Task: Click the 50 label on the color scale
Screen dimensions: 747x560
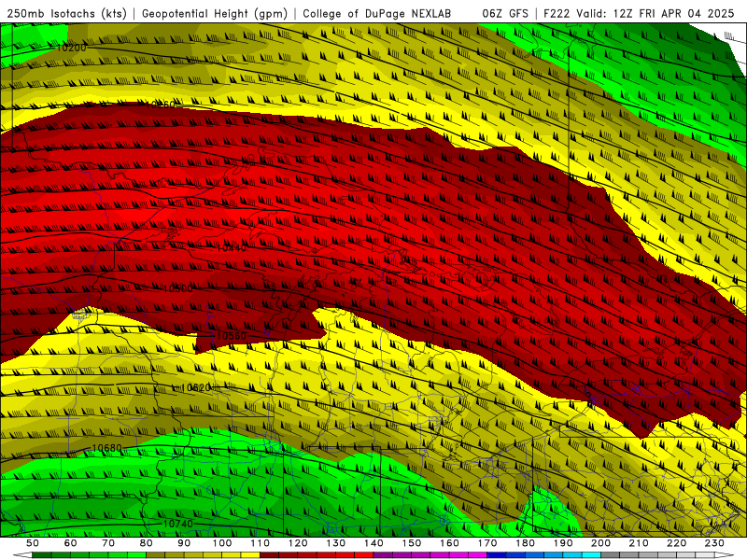Action: tap(33, 543)
